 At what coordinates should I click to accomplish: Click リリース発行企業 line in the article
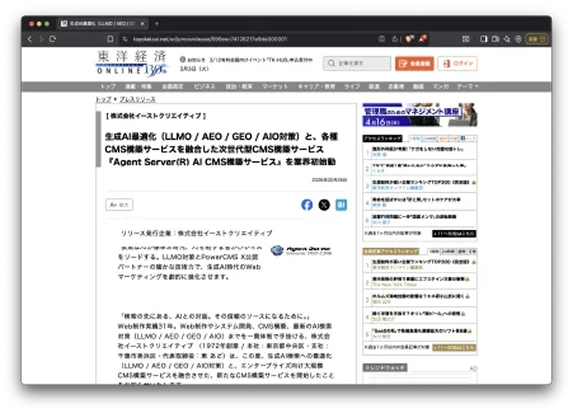click(197, 233)
